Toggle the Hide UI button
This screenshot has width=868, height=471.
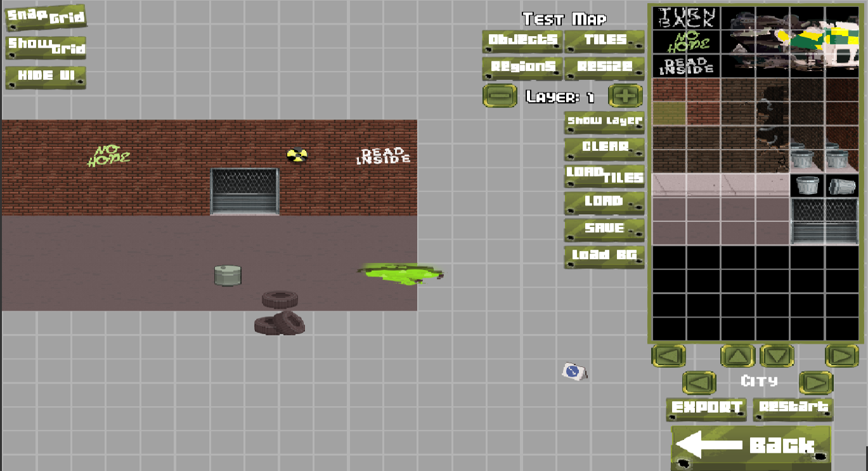46,77
